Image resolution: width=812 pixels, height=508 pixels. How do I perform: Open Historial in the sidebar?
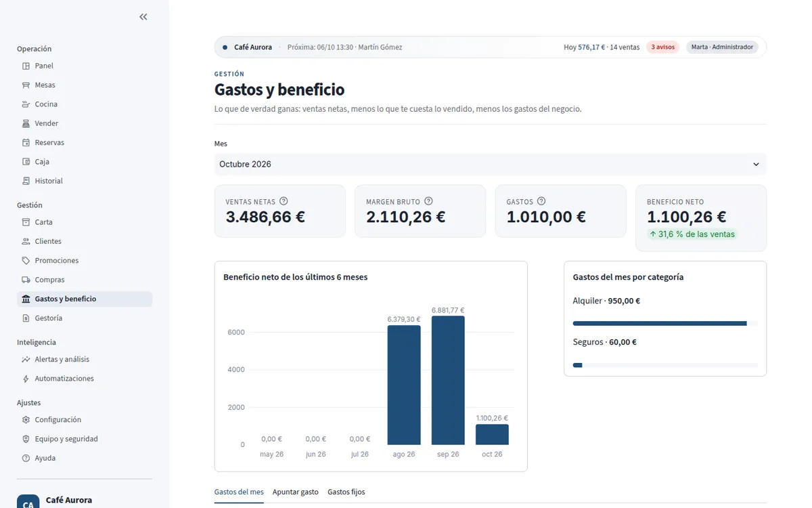(x=85, y=181)
